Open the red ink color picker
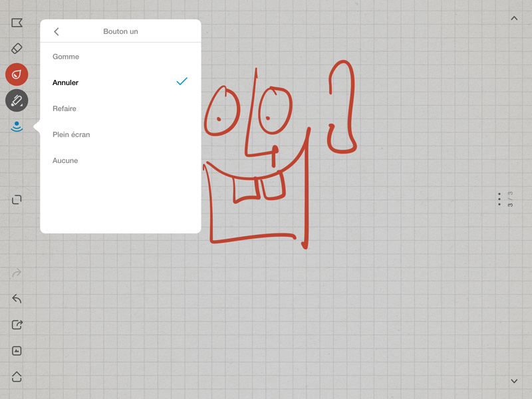Screen dimensions: 532x399 (17, 74)
